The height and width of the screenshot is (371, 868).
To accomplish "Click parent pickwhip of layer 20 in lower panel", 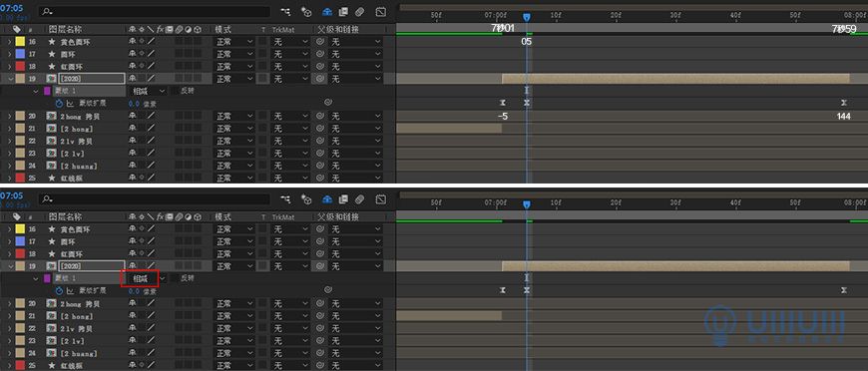I will (x=320, y=303).
